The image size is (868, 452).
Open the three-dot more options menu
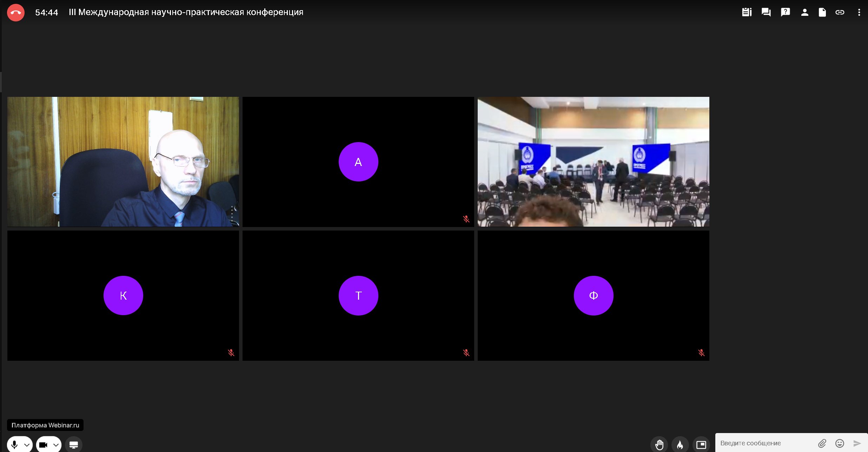pos(859,12)
